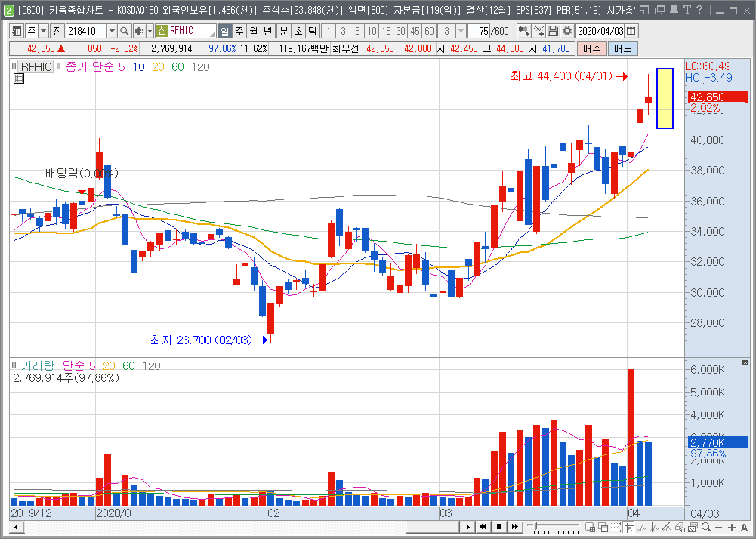Open chart settings gear icon
The width and height of the screenshot is (756, 539).
pyautogui.click(x=567, y=32)
